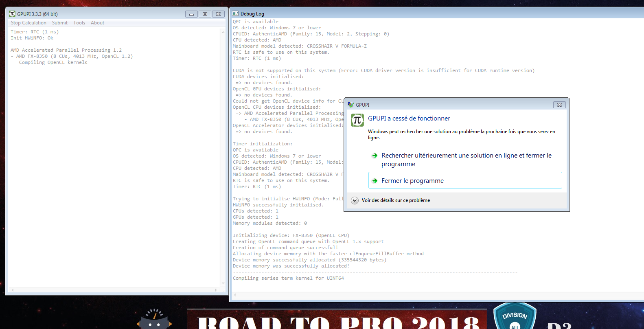Click 'Compiling series term kernel for UINT64' log line

tap(288, 278)
